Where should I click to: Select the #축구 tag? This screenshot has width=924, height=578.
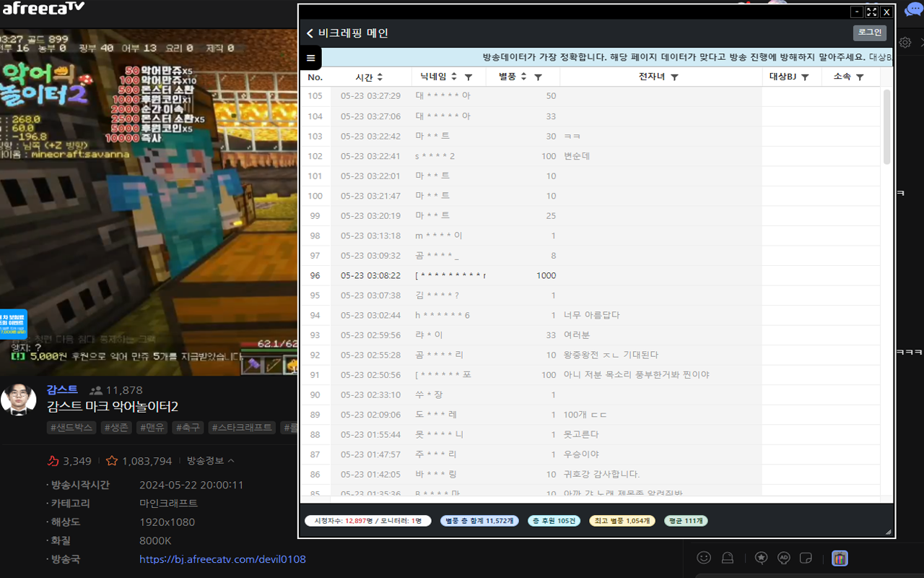[188, 428]
